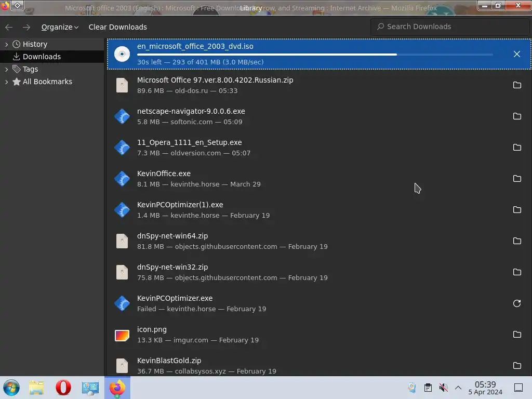Select the dnSpy-net-win64.zip row

320,241
